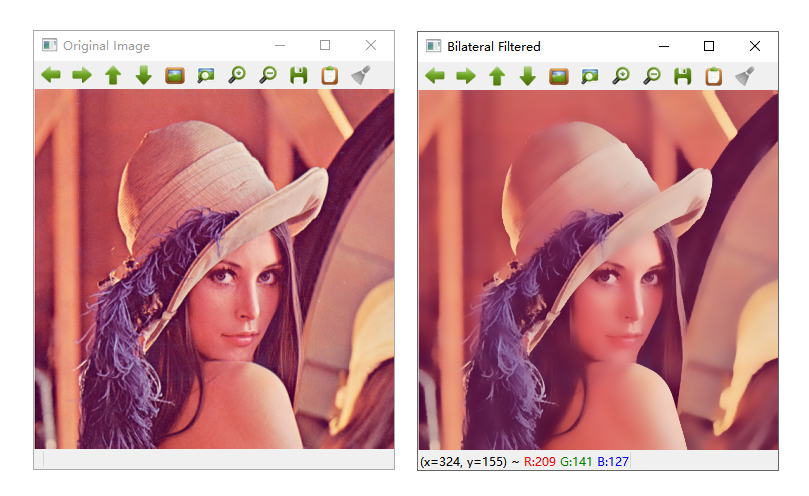This screenshot has height=496, width=809.
Task: Save the Bilateral Filtered image to file
Action: click(683, 76)
